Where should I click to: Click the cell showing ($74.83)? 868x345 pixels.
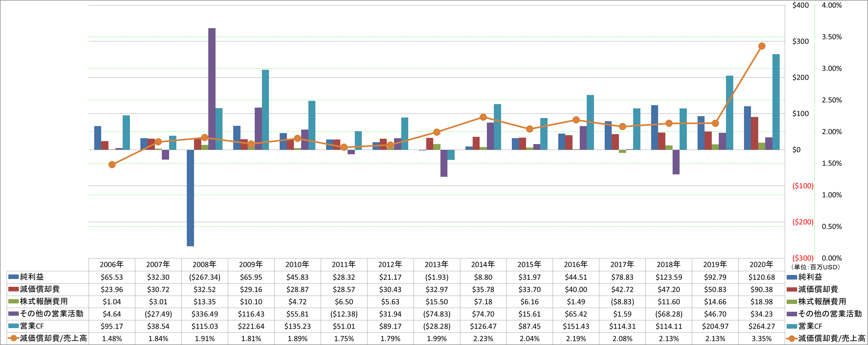pyautogui.click(x=437, y=314)
